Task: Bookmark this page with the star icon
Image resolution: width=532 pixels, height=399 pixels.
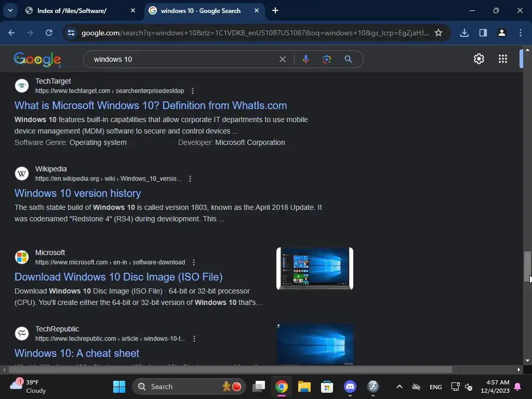Action: point(438,33)
